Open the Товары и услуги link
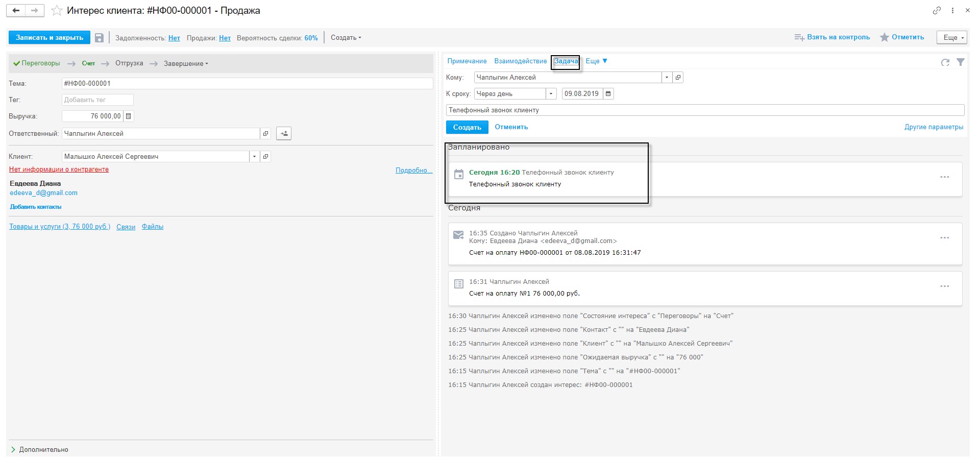The height and width of the screenshot is (459, 980). tap(60, 227)
